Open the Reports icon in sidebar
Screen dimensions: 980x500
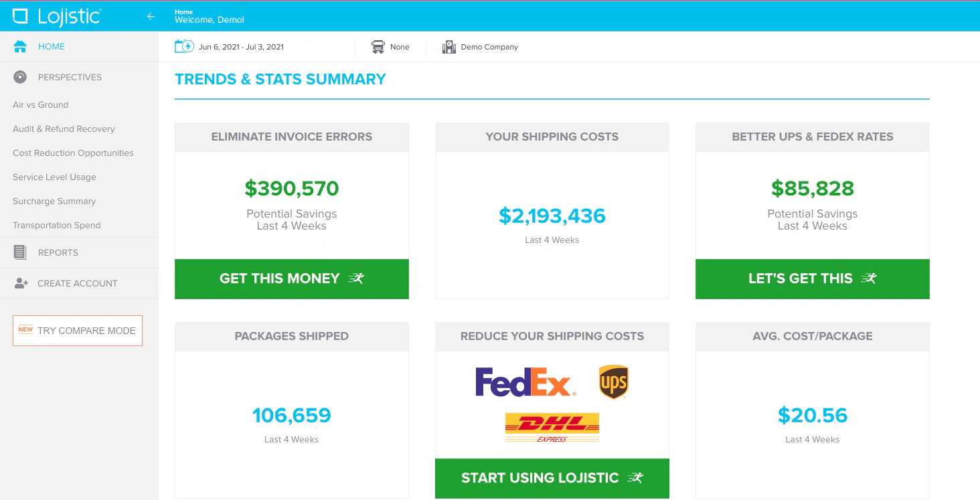[x=19, y=252]
